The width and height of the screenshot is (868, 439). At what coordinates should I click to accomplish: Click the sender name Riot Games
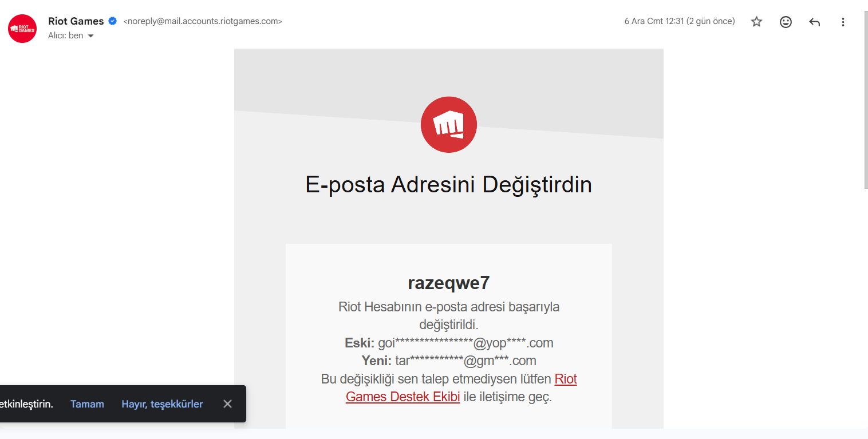[76, 21]
